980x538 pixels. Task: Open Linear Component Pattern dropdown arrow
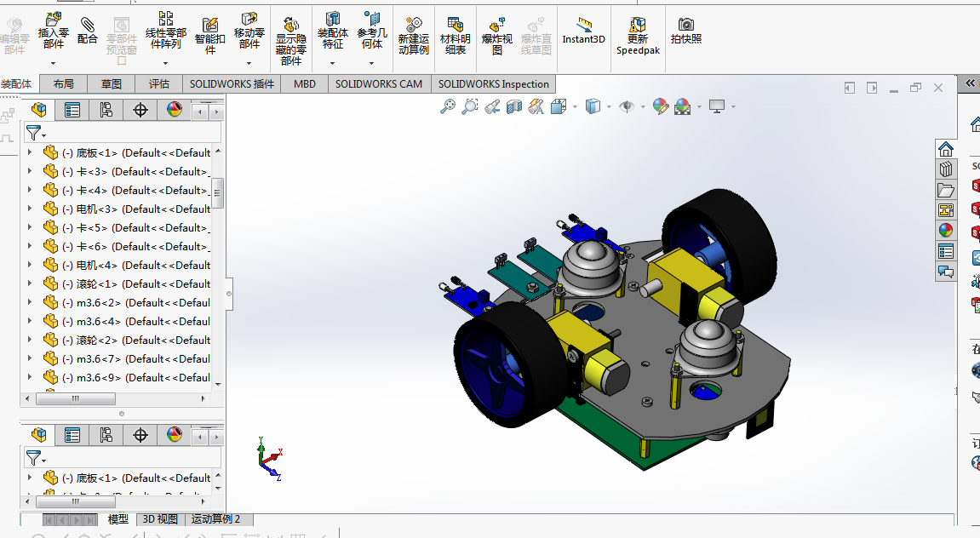click(165, 63)
